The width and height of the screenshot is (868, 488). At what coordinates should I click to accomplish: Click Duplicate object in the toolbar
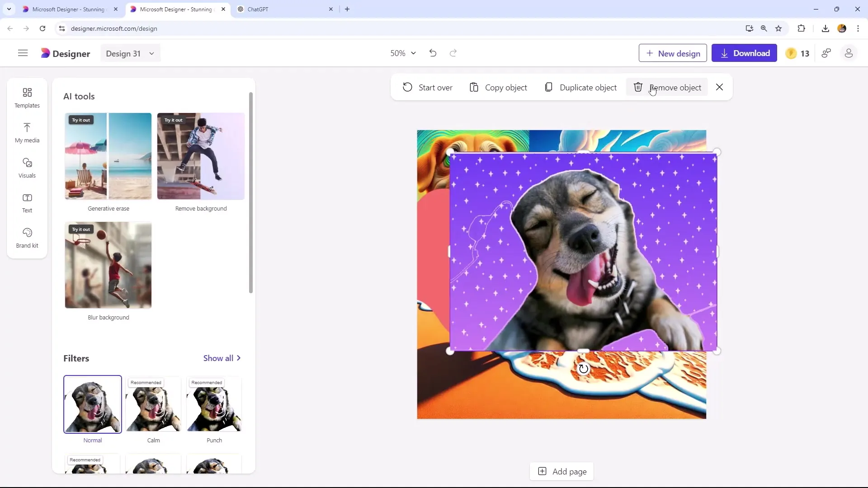click(x=580, y=87)
